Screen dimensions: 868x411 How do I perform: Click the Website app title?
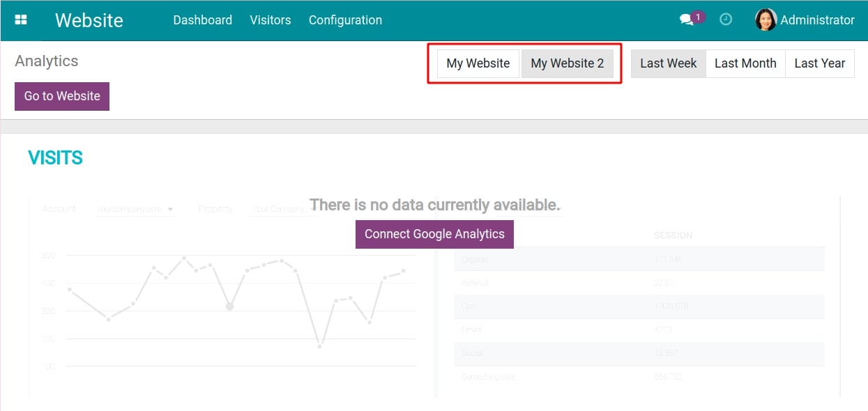89,20
